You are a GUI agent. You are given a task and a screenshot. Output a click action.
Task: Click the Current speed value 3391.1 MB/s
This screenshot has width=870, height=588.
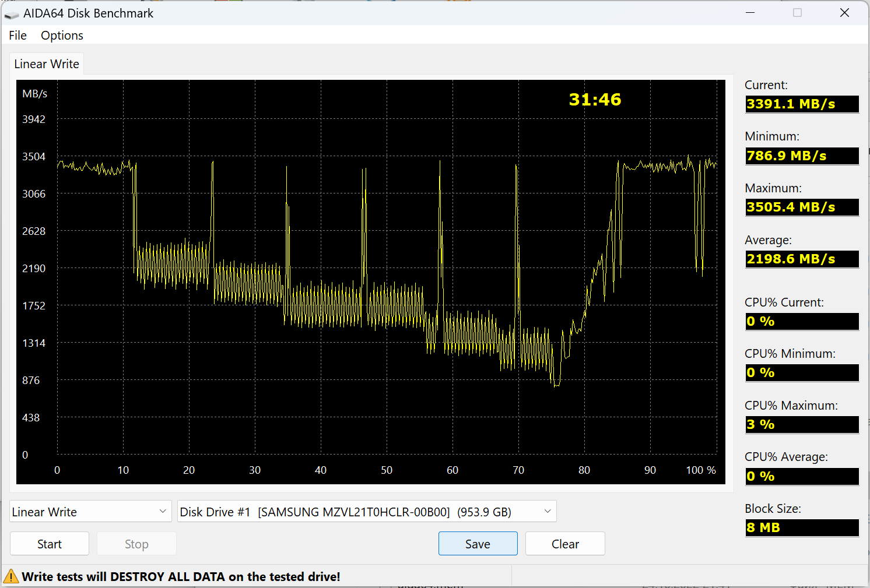pyautogui.click(x=802, y=104)
